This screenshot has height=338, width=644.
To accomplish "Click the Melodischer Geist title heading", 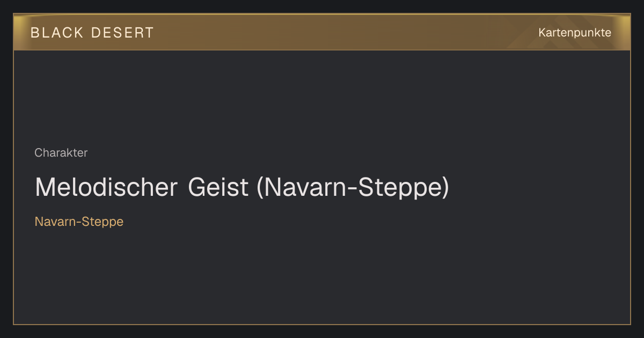I will tap(241, 188).
